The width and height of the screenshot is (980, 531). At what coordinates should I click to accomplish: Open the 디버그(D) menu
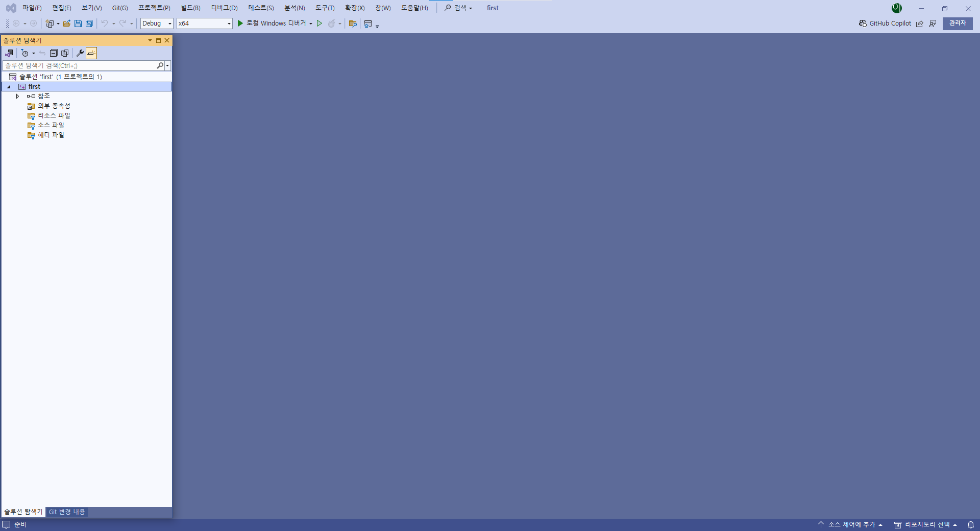[225, 8]
